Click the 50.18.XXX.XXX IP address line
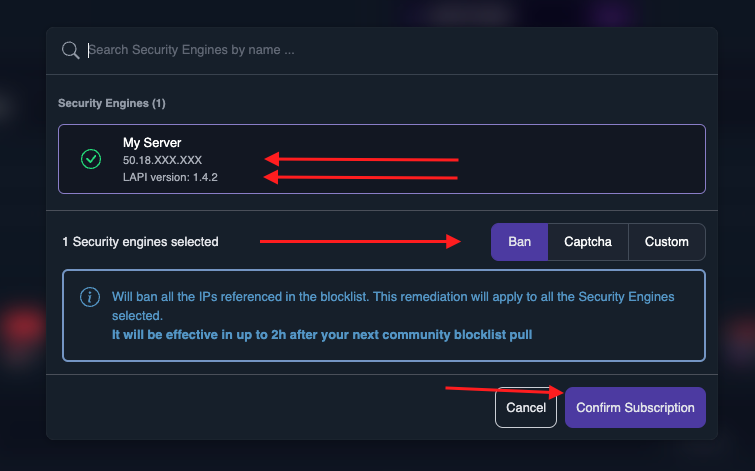The height and width of the screenshot is (471, 755). click(x=162, y=160)
